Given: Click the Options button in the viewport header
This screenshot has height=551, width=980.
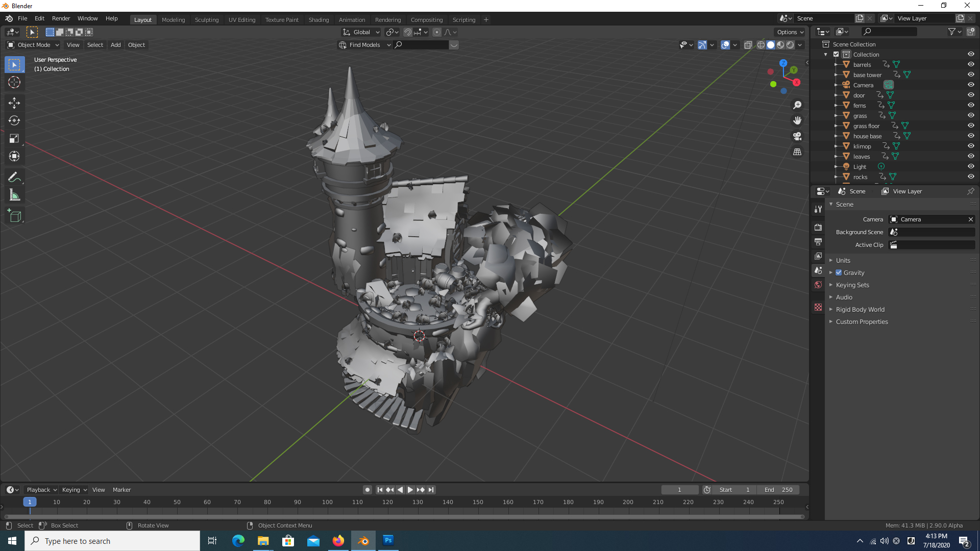Looking at the screenshot, I should (789, 32).
